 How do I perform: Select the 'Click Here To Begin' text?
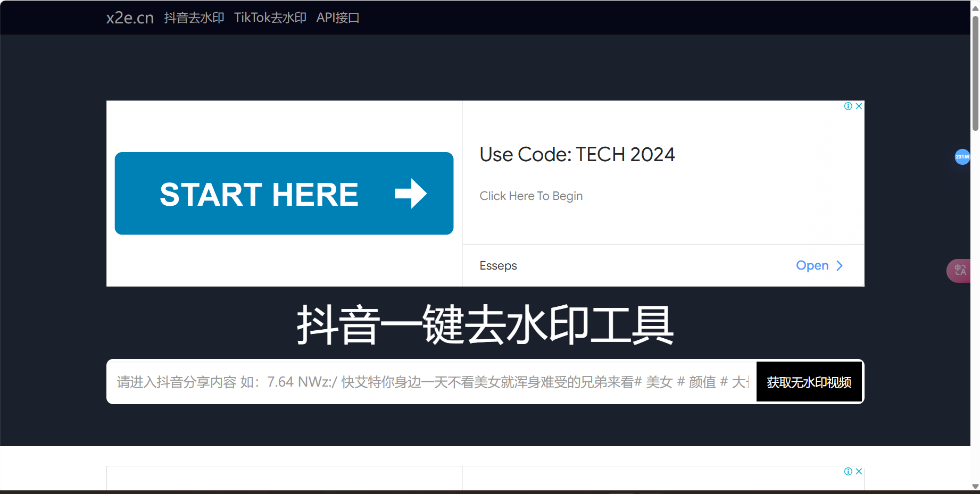point(531,196)
